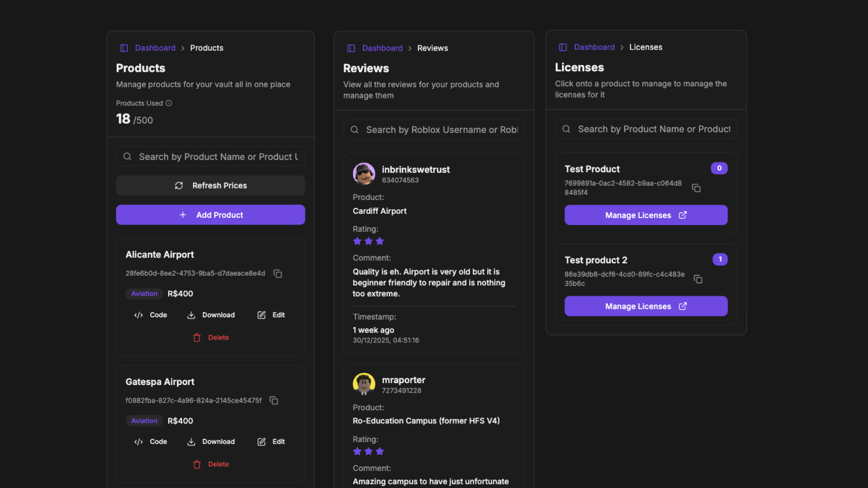Open Code for Alicante Airport
This screenshot has width=868, height=488.
tap(151, 315)
